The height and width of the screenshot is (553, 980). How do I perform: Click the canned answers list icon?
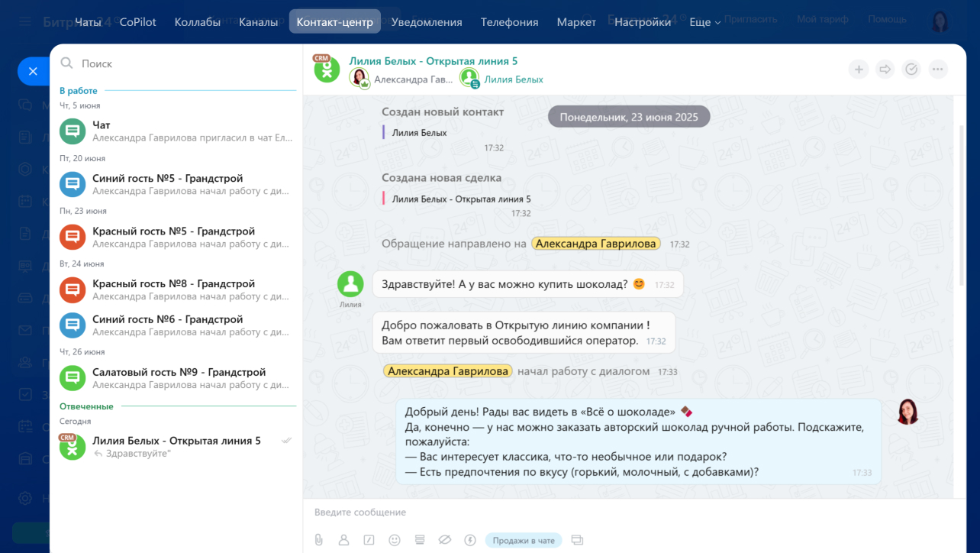(x=419, y=540)
